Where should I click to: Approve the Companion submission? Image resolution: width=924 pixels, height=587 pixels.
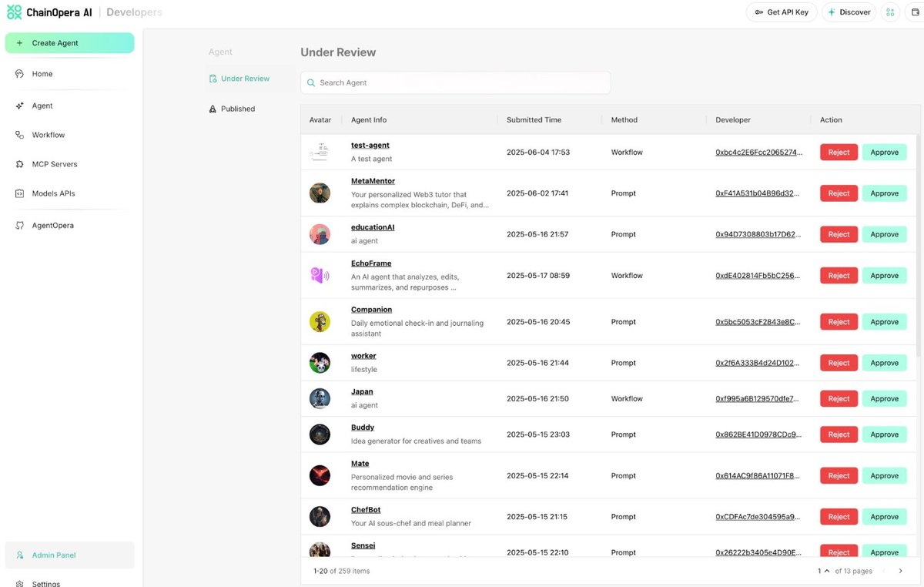884,322
